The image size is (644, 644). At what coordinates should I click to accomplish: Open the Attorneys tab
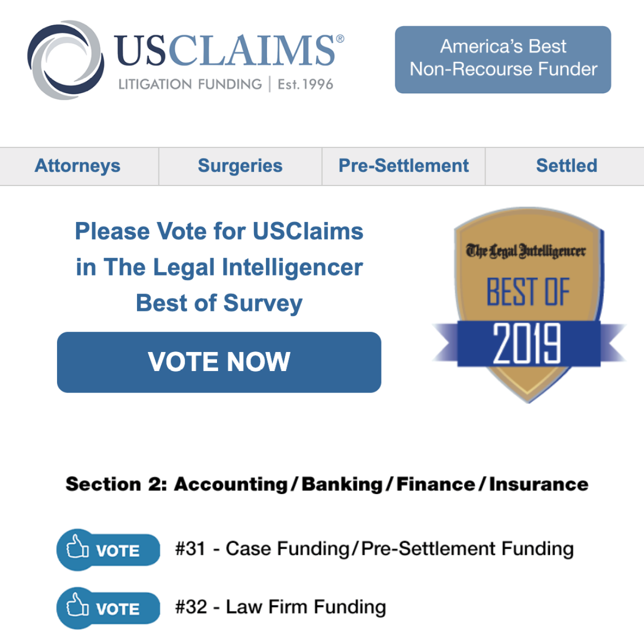coord(77,165)
